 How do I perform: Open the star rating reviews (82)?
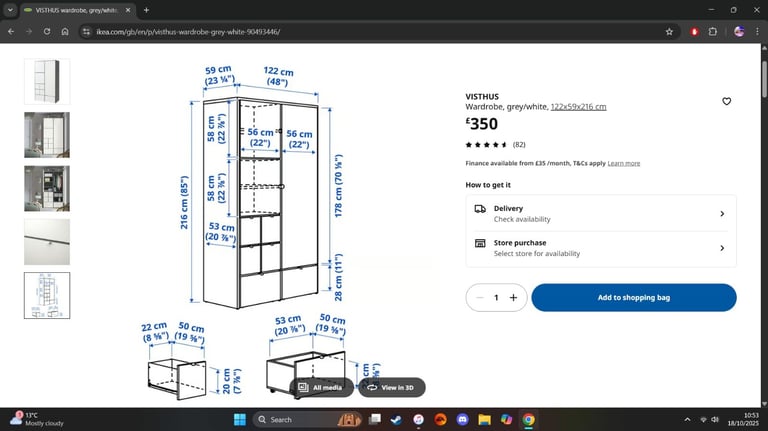(x=495, y=144)
